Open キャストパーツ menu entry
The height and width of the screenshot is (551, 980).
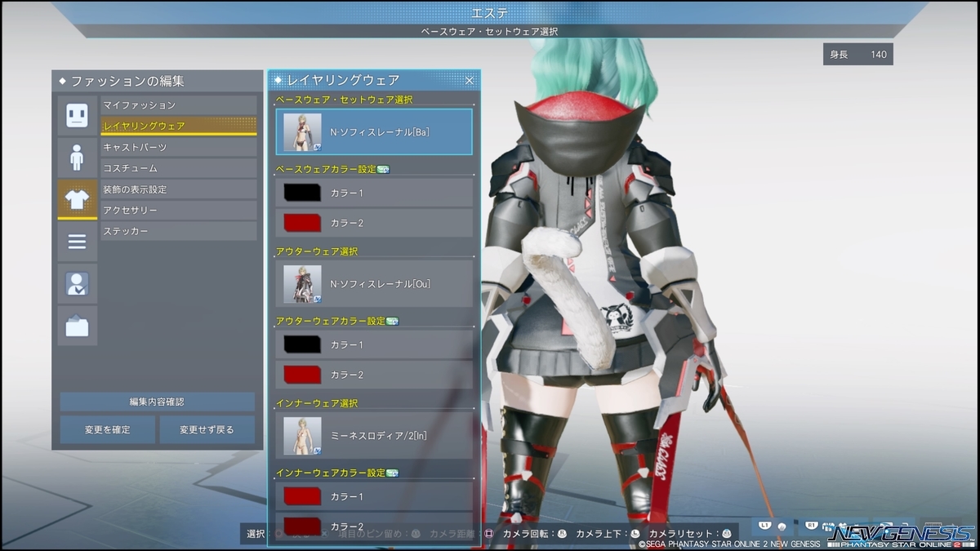tap(179, 147)
